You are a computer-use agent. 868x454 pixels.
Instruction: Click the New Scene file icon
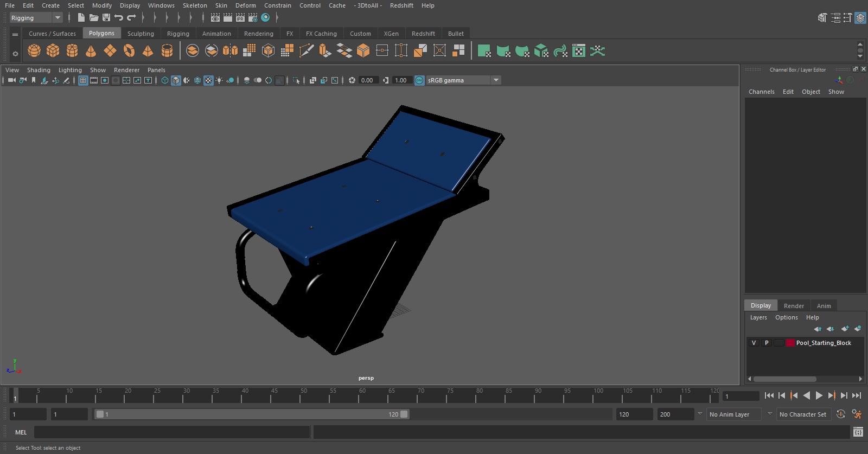coord(81,18)
